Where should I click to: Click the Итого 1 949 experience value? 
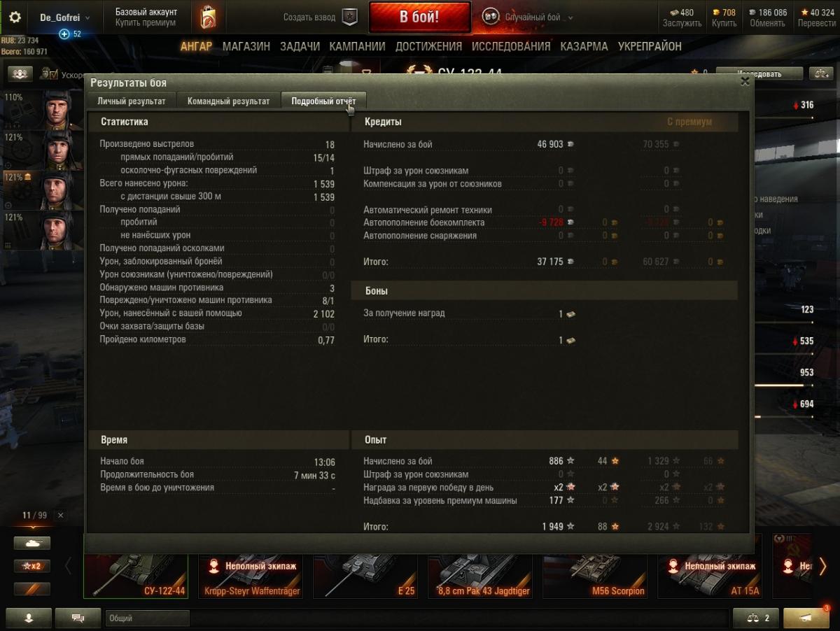(552, 526)
